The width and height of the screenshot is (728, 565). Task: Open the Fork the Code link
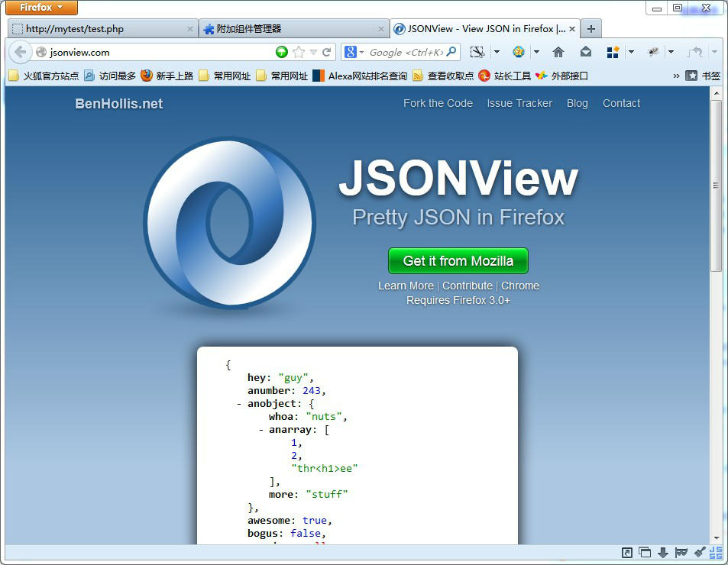[x=438, y=103]
